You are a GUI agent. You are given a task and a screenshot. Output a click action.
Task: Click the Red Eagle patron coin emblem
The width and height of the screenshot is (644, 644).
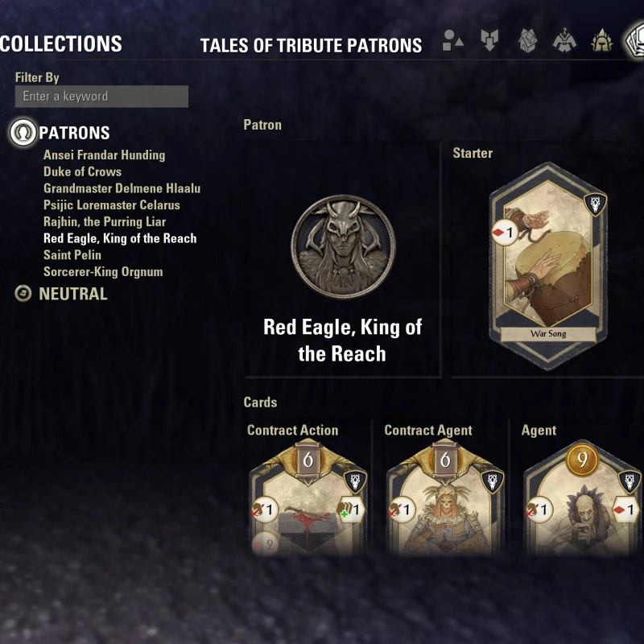[x=343, y=246]
